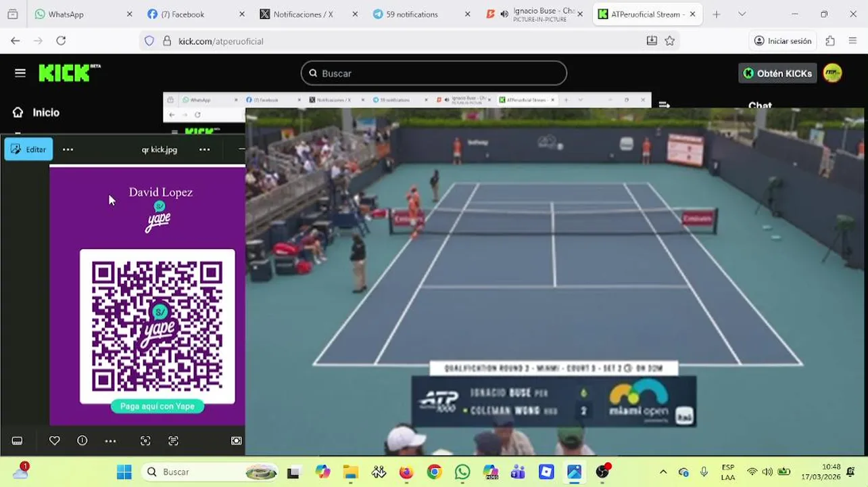
Task: Go to Inicio in Kick sidebar
Action: [x=37, y=112]
